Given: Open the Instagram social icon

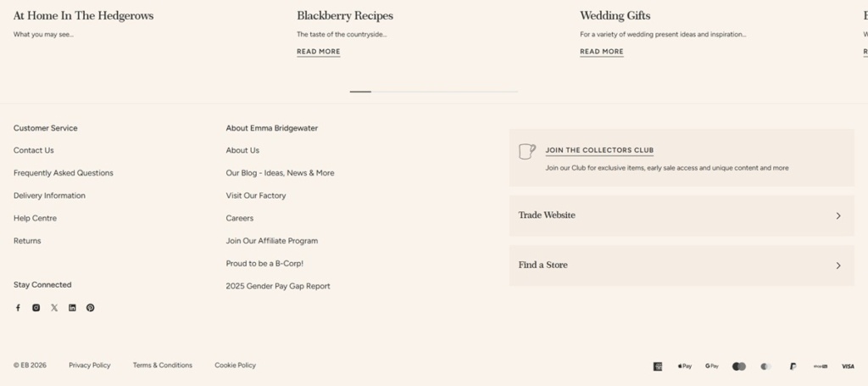Looking at the screenshot, I should click(x=36, y=308).
